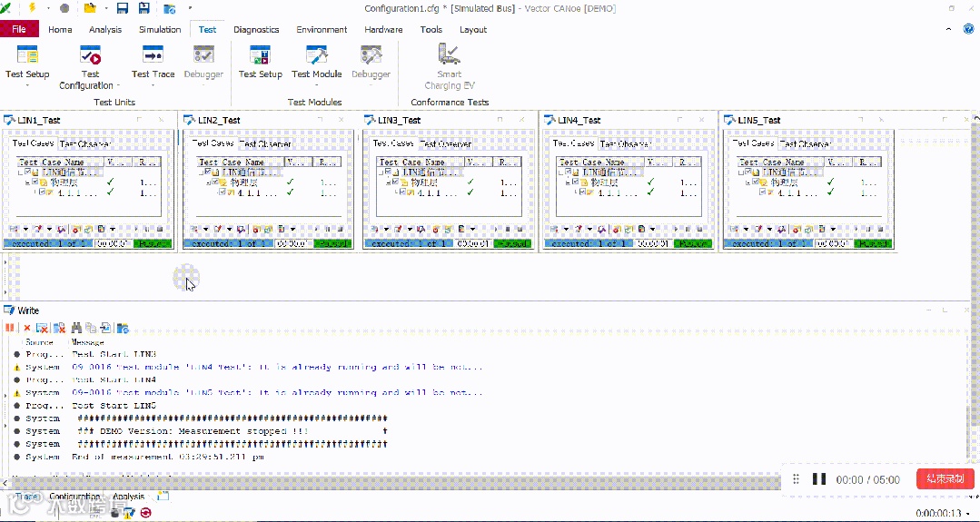980x522 pixels.
Task: Click the Save As floppy icon with arrow
Action: 144,8
